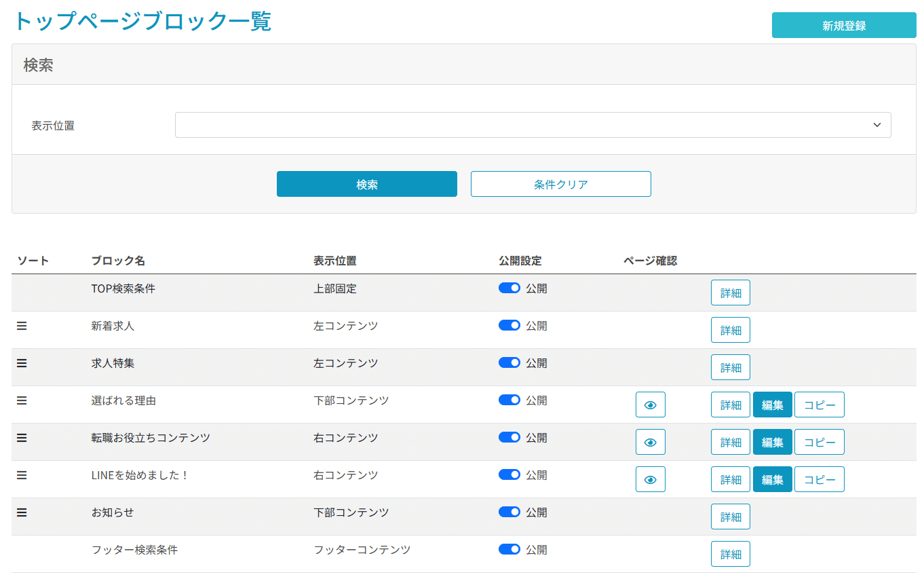Open eye preview for 転職お役立ちコンテンツ
924x581 pixels.
point(650,442)
